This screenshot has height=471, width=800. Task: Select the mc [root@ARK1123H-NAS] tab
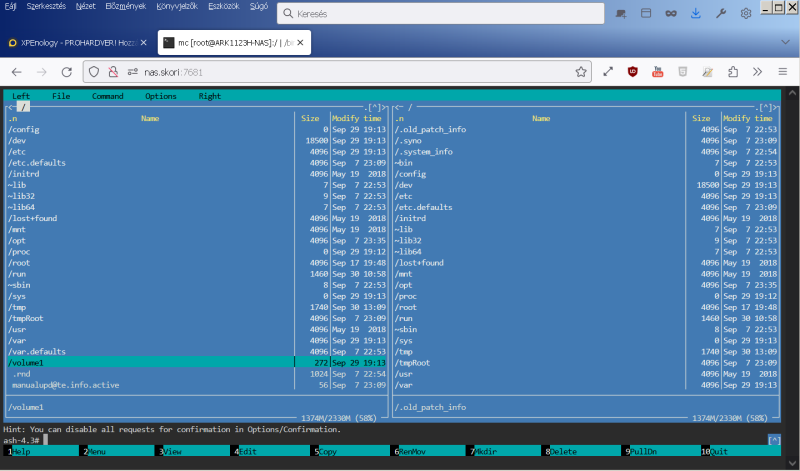pyautogui.click(x=234, y=43)
